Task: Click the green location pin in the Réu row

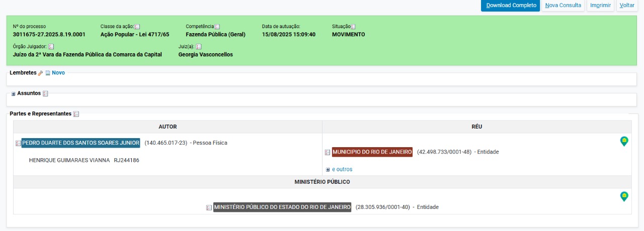Action: coord(624,142)
